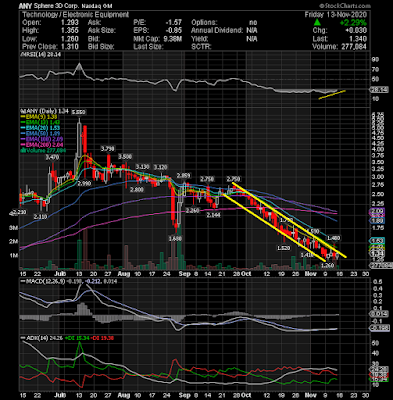Click the MACD(12,26,9) indicator label

tap(43, 281)
